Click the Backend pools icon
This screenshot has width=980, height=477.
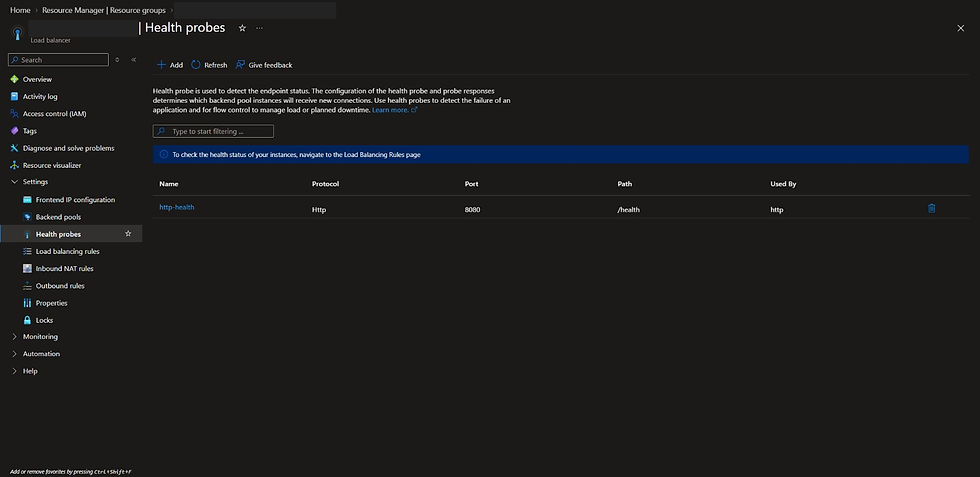pyautogui.click(x=27, y=217)
